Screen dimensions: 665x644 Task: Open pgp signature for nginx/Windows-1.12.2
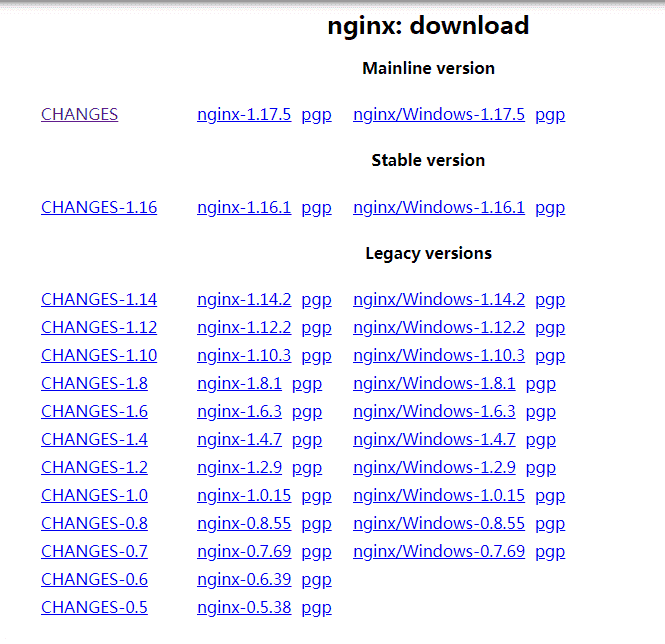pos(550,328)
